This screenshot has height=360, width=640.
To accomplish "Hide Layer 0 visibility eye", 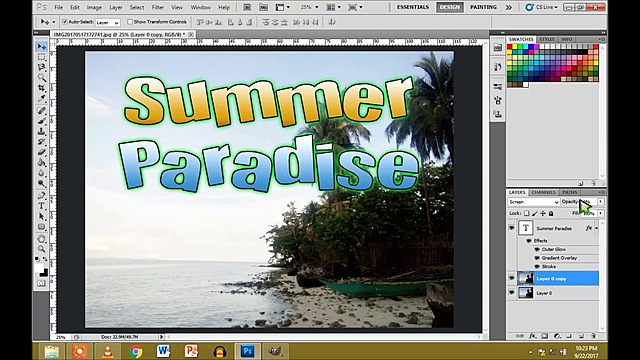I will pos(511,293).
